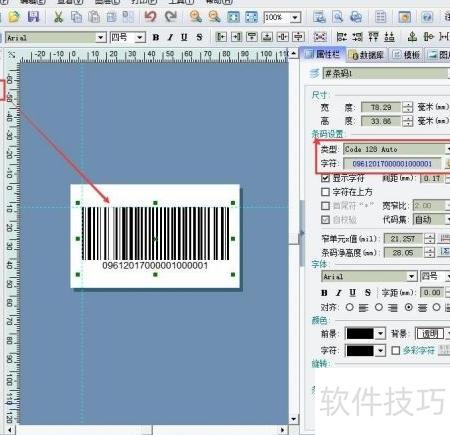The width and height of the screenshot is (450, 435).
Task: Click the sigma button beside 条码净高度
Action: tap(444, 252)
